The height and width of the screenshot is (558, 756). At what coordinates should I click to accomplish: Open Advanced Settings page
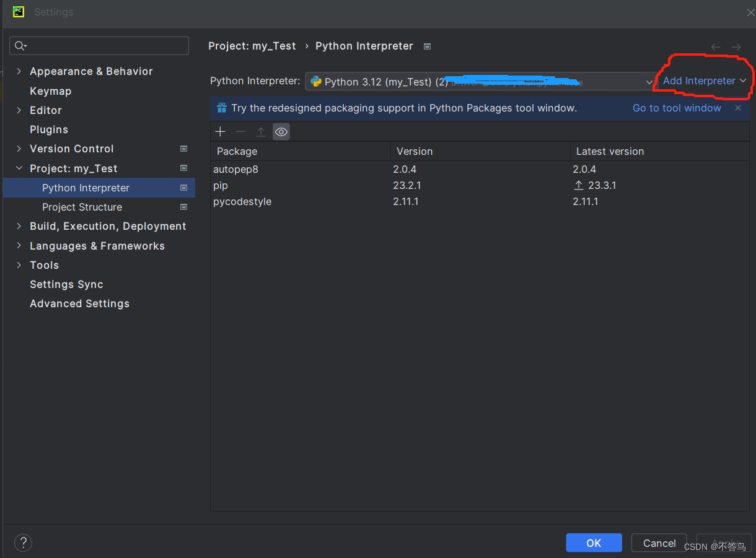click(x=79, y=303)
